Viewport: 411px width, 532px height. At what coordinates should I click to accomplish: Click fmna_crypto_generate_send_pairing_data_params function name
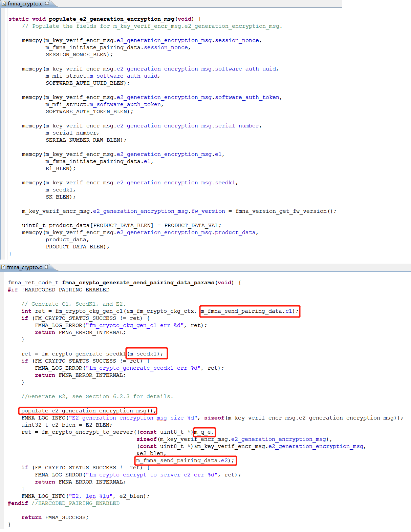coord(138,283)
